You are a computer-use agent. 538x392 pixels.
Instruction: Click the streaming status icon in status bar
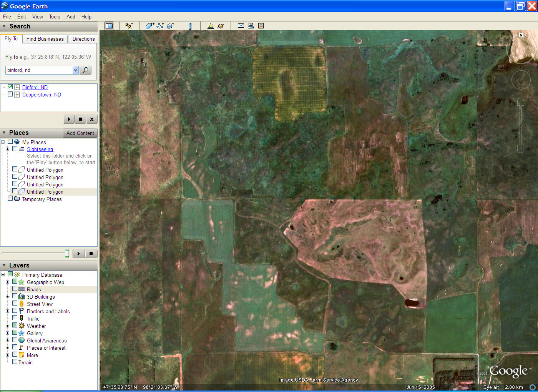click(x=533, y=387)
